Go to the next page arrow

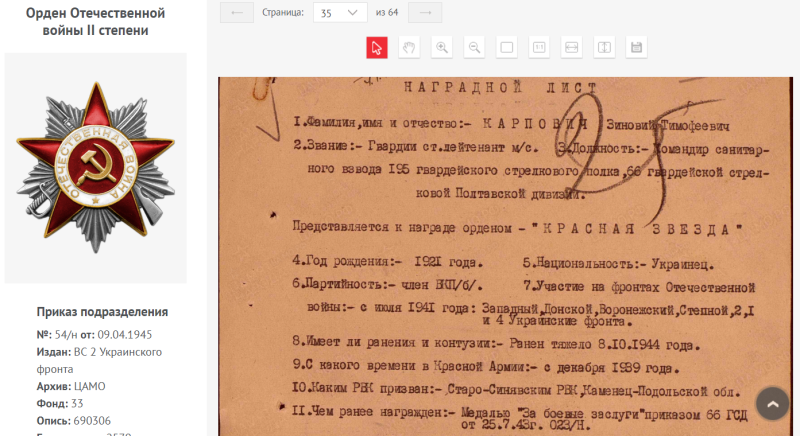click(x=425, y=13)
